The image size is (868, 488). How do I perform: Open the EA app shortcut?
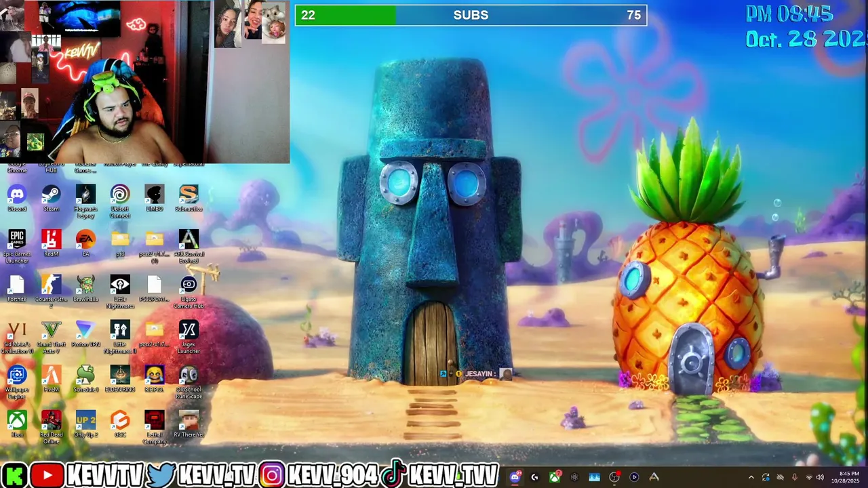[x=85, y=243]
